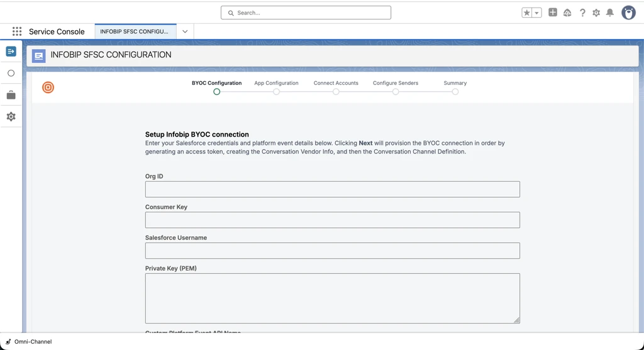
Task: Click the Omni-Channel utility icon
Action: 8,342
